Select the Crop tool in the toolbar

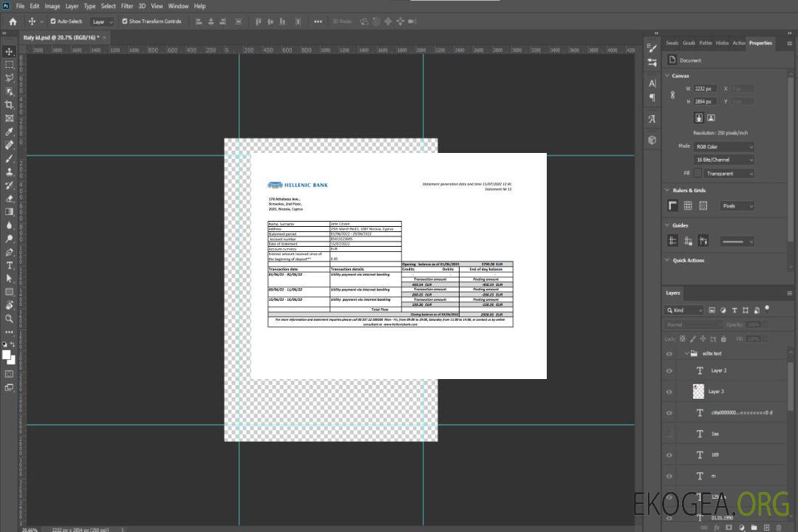10,105
